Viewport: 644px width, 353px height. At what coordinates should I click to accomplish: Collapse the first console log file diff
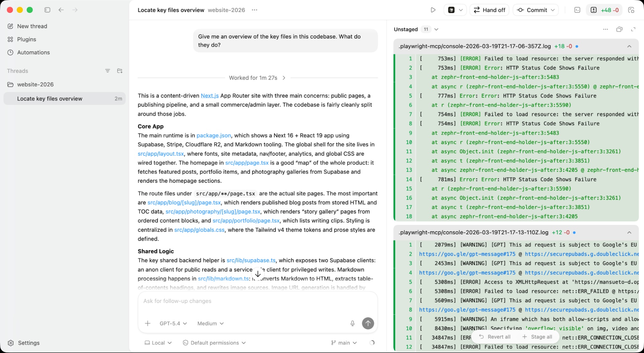630,46
